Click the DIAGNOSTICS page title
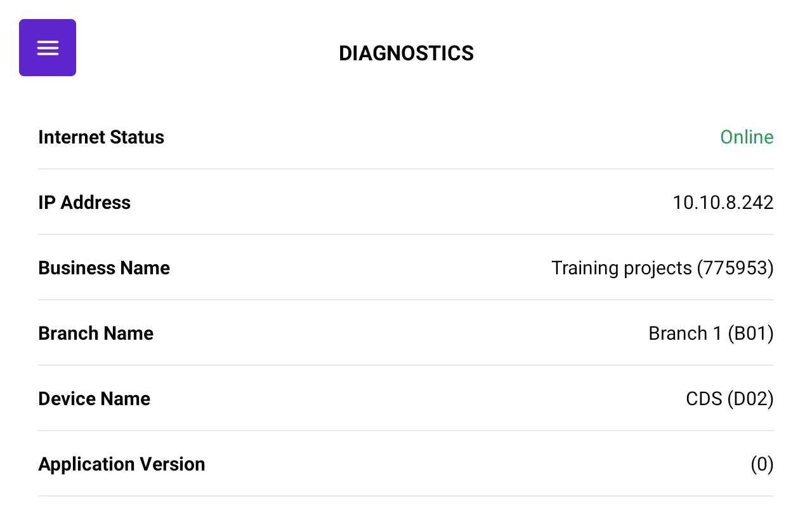 [406, 53]
